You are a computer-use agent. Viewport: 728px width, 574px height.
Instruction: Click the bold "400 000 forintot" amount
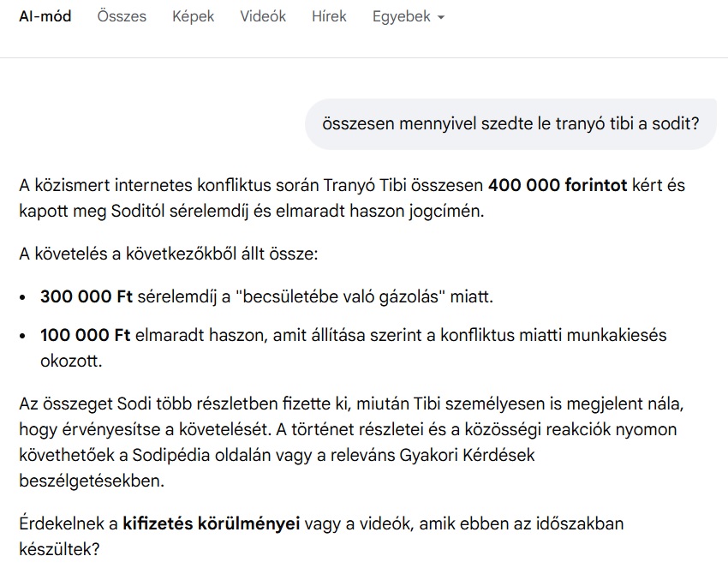point(558,185)
